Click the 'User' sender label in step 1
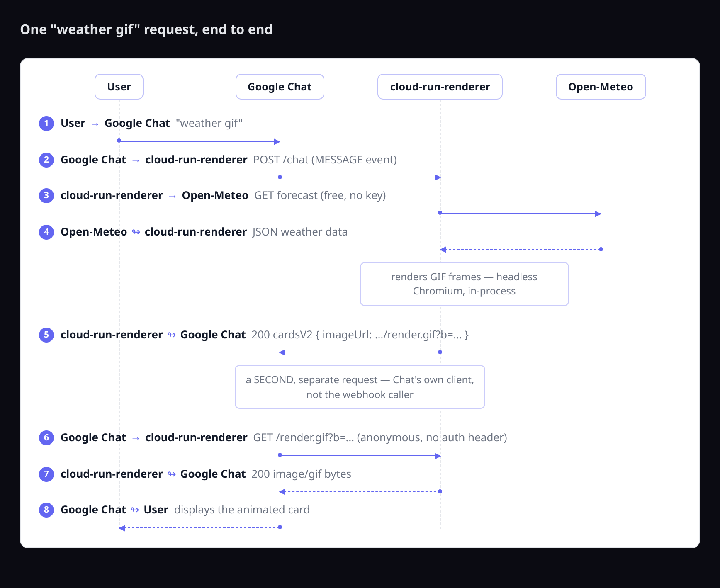 coord(73,124)
